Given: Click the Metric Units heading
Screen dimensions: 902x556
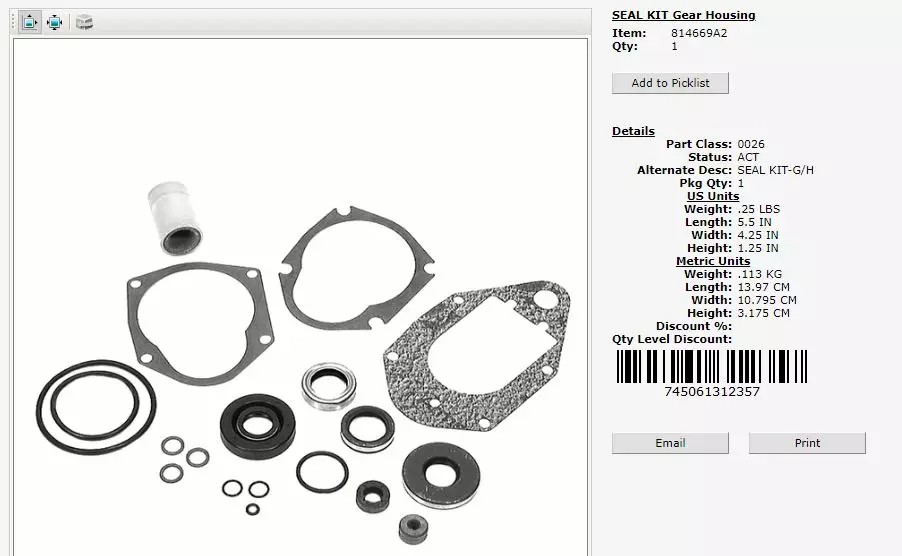Looking at the screenshot, I should coord(712,261).
